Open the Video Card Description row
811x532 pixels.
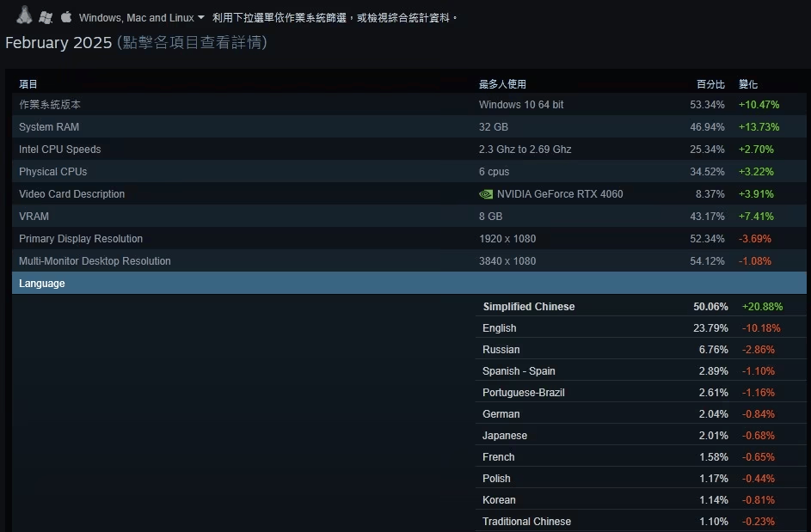[x=72, y=194]
